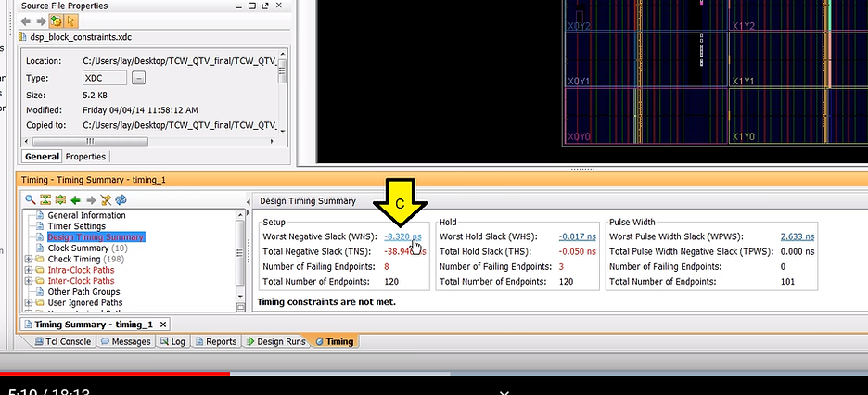Click the green back arrow in Timing toolbar
This screenshot has height=395, width=868.
pyautogui.click(x=76, y=199)
